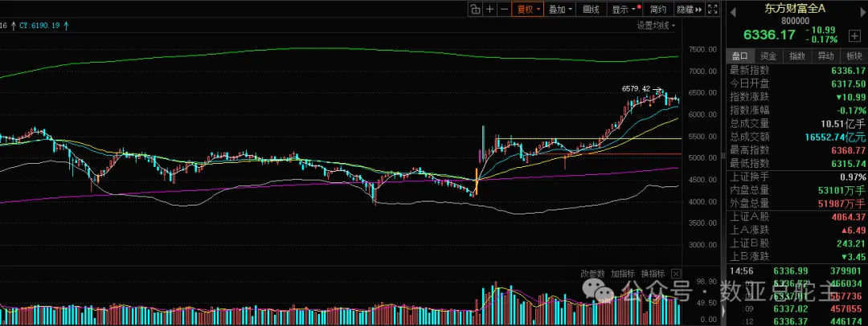The height and width of the screenshot is (326, 868).
Task: Toggle the chart lock icon
Action: tap(475, 9)
